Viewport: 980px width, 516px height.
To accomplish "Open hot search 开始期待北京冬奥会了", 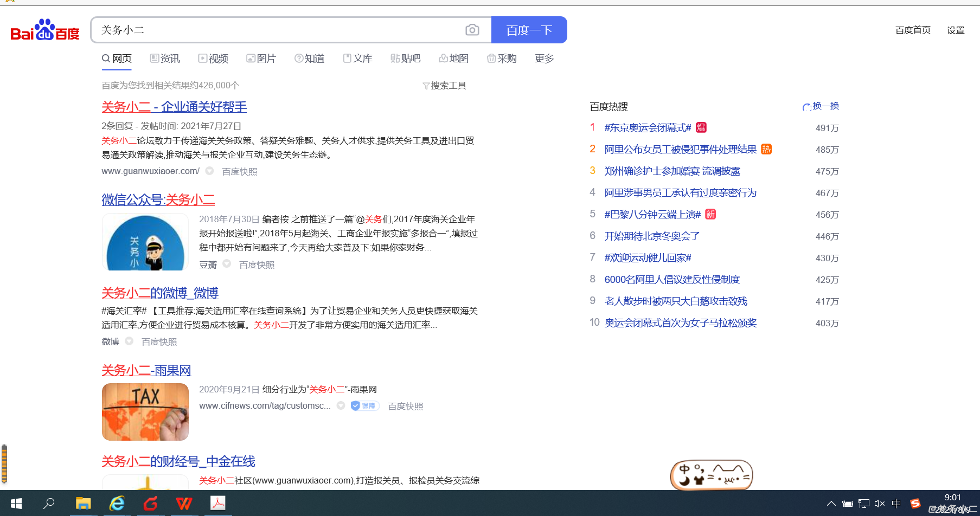I will tap(652, 236).
